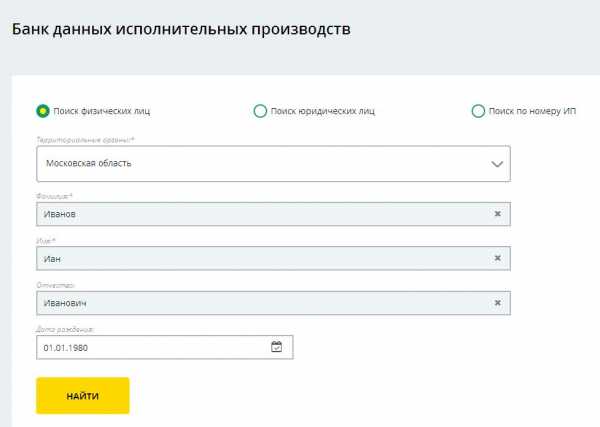
Task: Focus the birth date field showing 01.01.1980
Action: click(165, 347)
